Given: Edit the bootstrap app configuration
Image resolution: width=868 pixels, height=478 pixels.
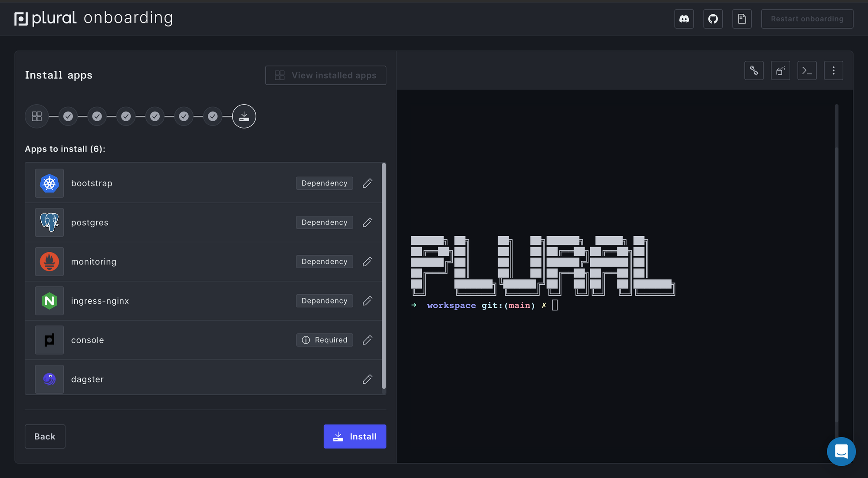Looking at the screenshot, I should (x=368, y=183).
